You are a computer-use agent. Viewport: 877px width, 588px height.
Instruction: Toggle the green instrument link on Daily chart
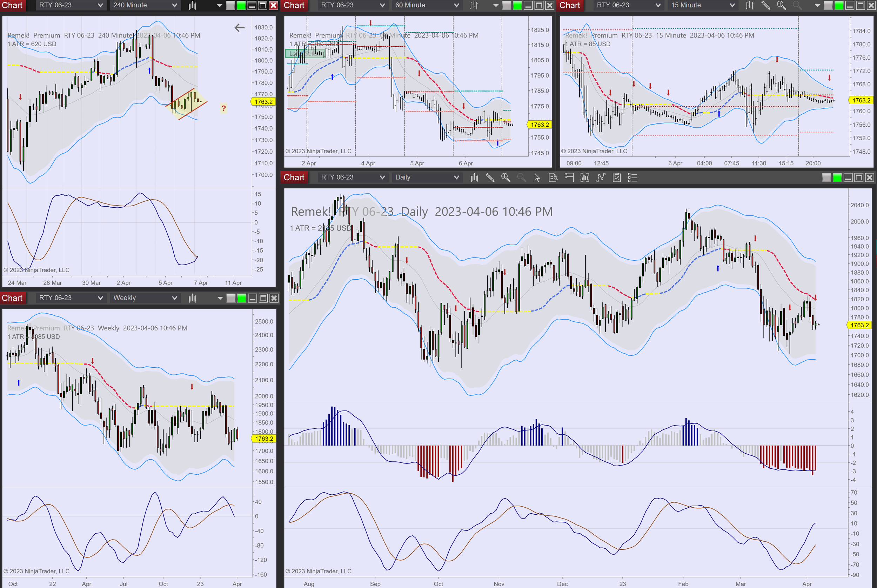(837, 178)
